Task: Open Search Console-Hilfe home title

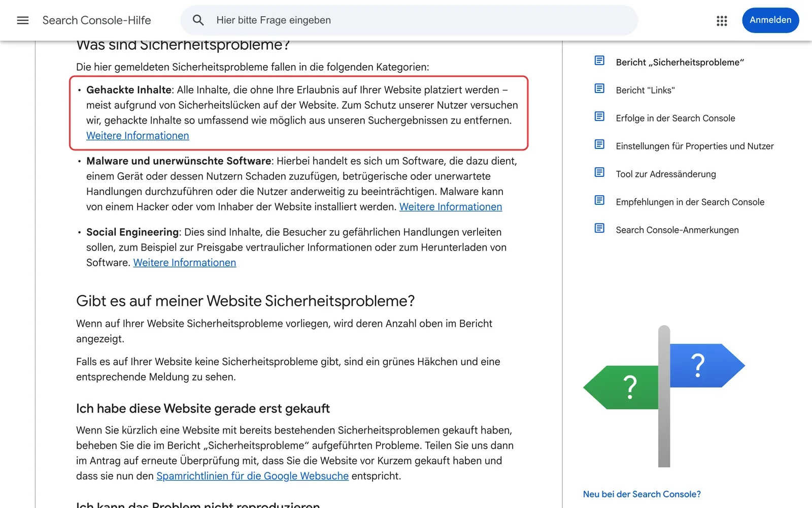Action: coord(97,20)
